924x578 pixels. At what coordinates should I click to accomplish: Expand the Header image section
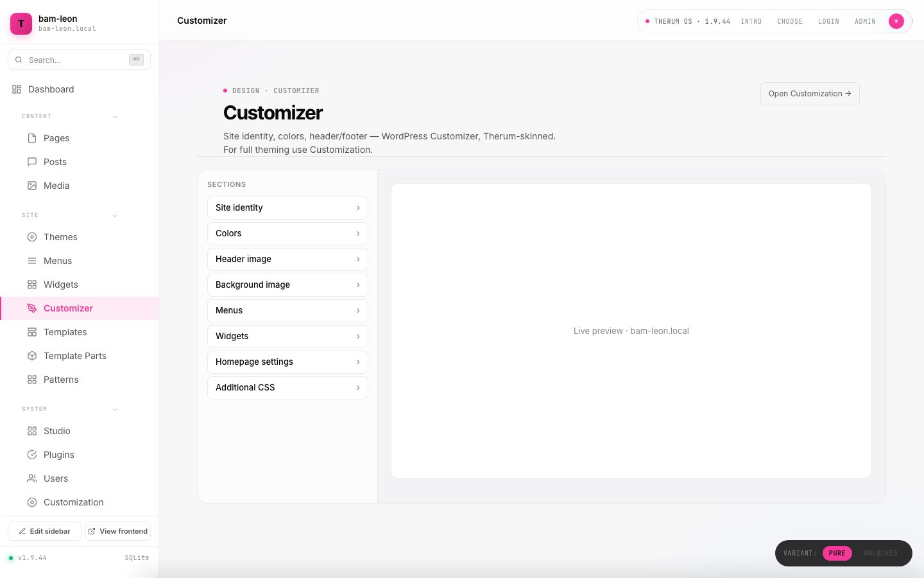[287, 259]
